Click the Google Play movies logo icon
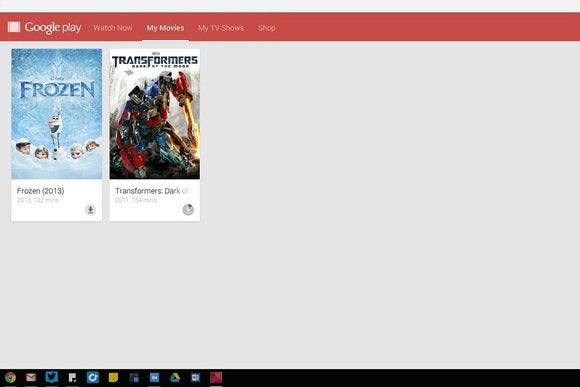This screenshot has height=387, width=580. (14, 27)
